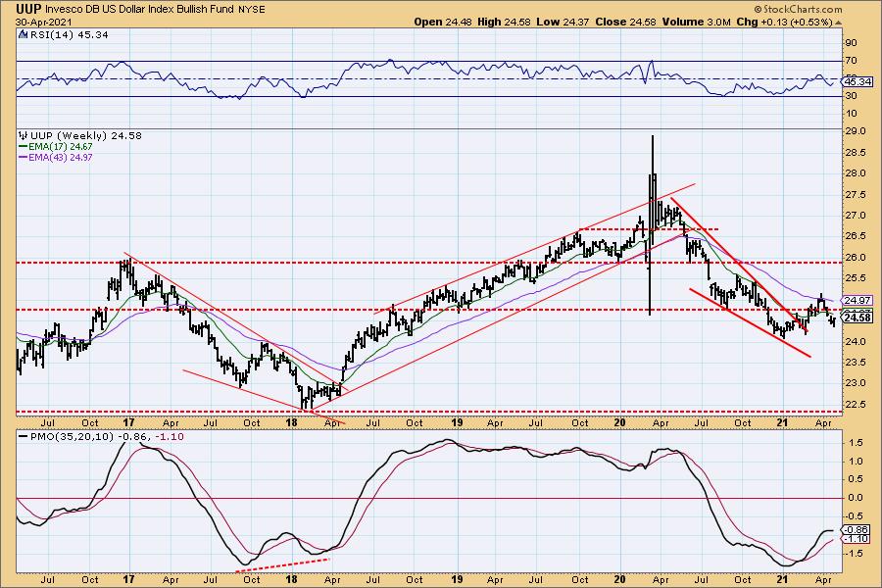Click the 70 level on the RSI axis
This screenshot has height=588, width=882.
pos(851,61)
